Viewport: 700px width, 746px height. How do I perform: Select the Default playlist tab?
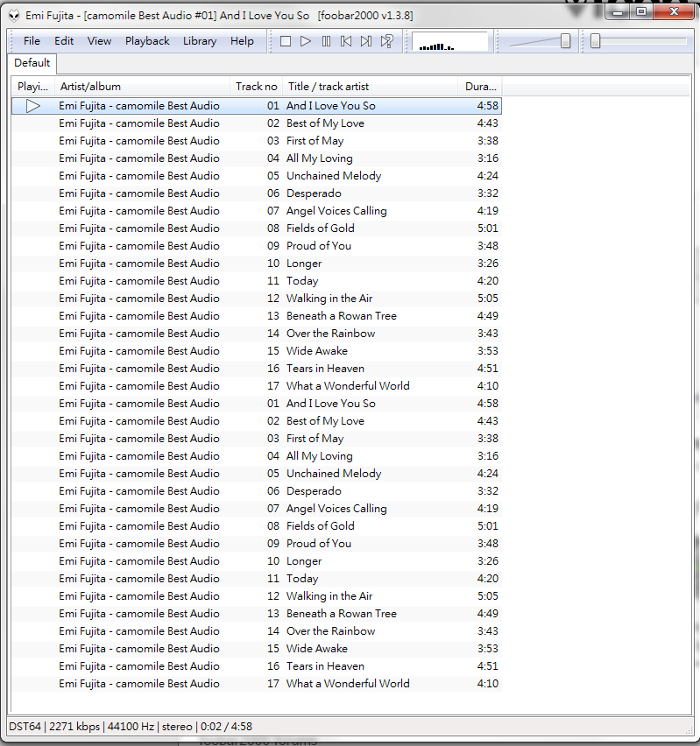(x=32, y=63)
